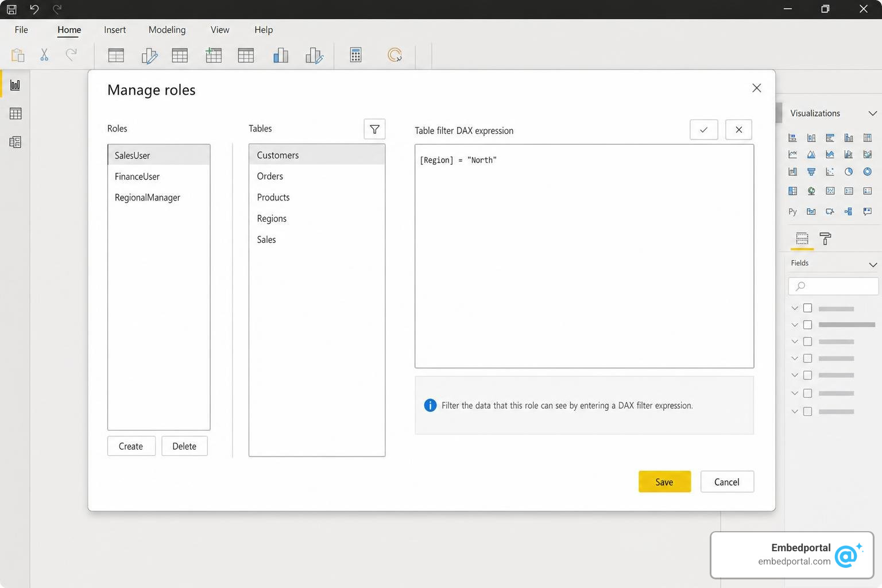
Task: Select the Funnel visualization
Action: point(811,172)
